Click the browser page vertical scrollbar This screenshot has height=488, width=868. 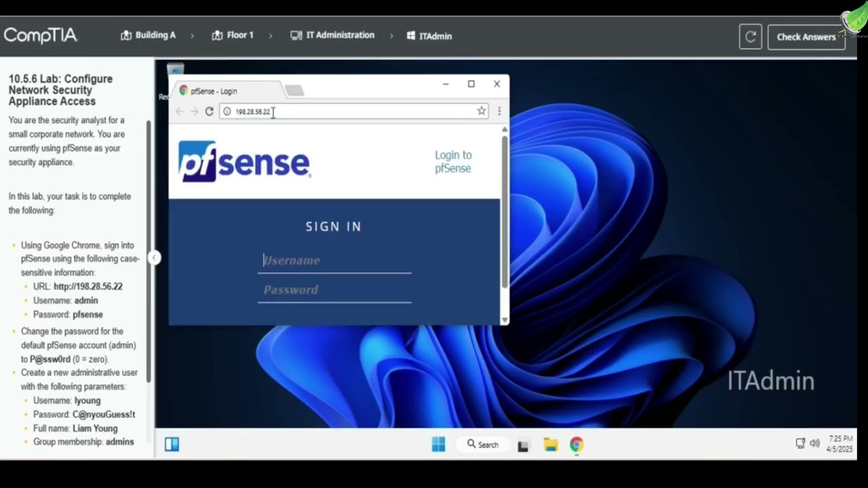tap(505, 210)
